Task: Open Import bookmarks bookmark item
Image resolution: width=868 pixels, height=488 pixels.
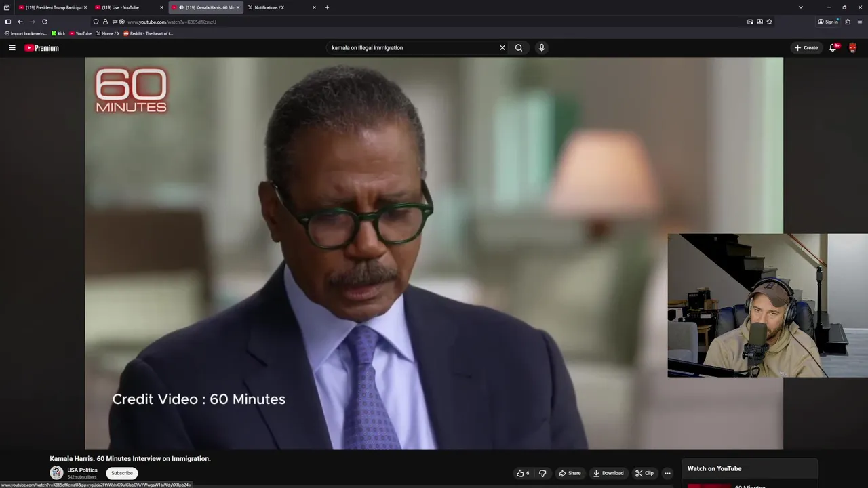Action: (x=26, y=33)
